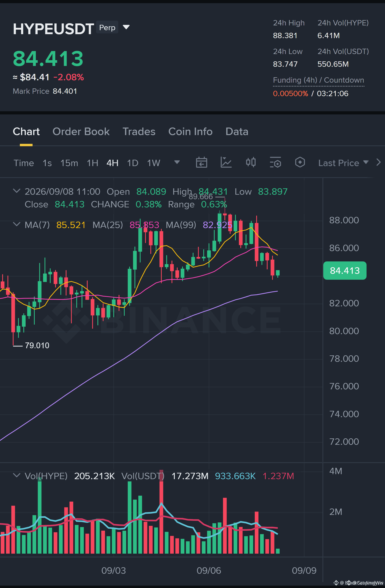Open the candlestick chart type icon
Image resolution: width=385 pixels, height=588 pixels.
[251, 162]
